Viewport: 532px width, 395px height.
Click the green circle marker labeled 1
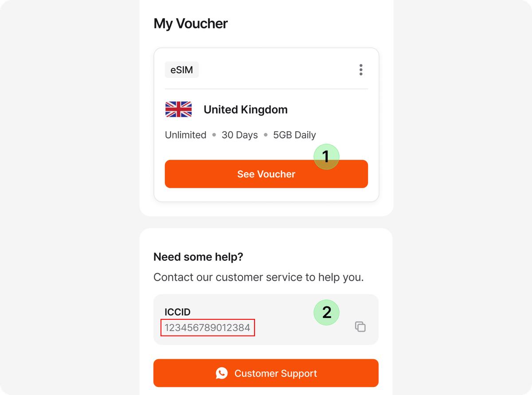326,156
